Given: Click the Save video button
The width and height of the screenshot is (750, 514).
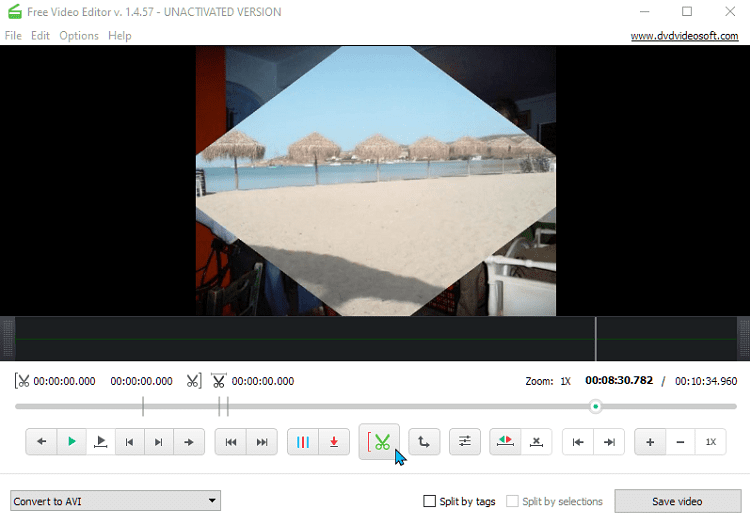Looking at the screenshot, I should (677, 501).
